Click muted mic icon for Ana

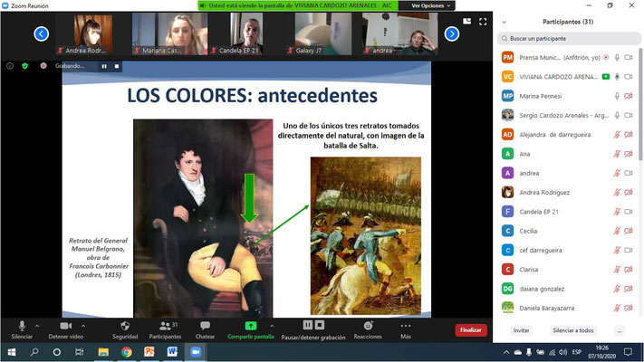(x=617, y=154)
